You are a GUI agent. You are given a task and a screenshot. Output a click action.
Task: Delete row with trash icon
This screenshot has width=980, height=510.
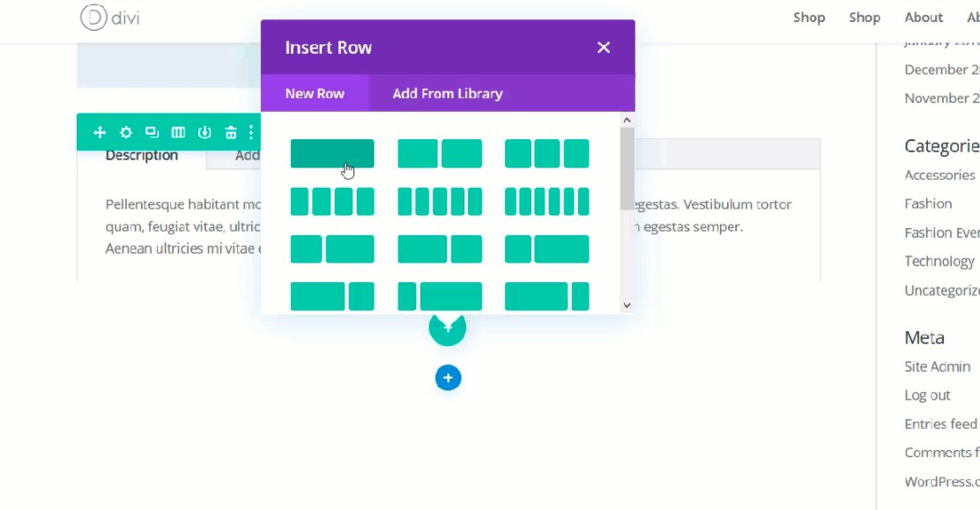click(231, 132)
